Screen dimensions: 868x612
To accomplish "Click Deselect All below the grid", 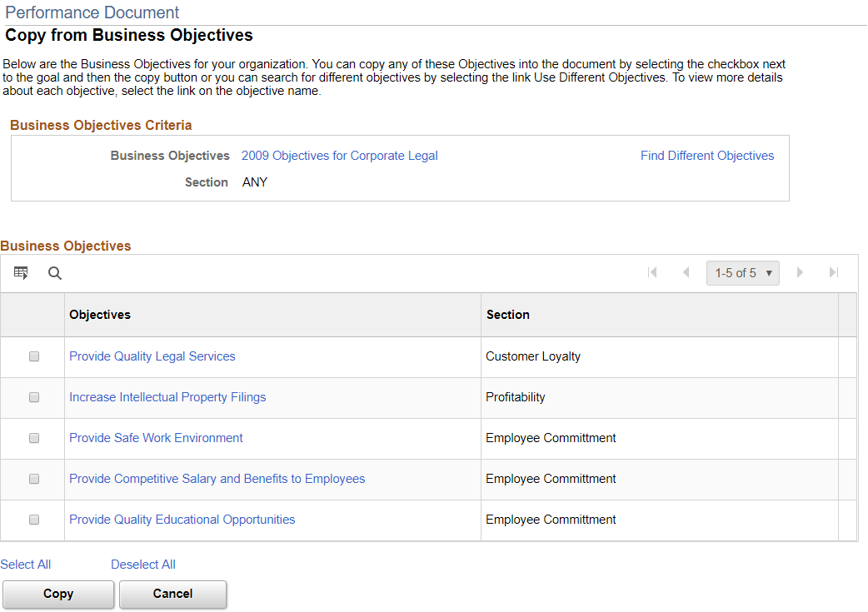I will (142, 564).
